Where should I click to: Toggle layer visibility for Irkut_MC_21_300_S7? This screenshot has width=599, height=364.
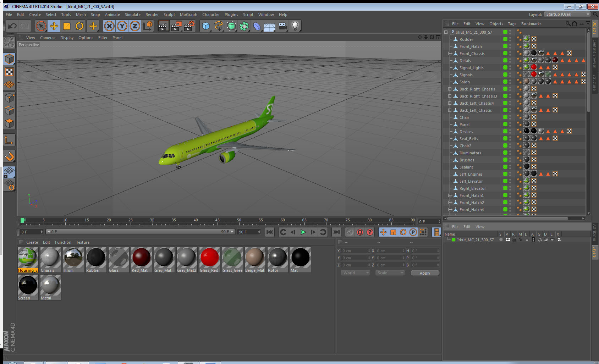tap(508, 239)
